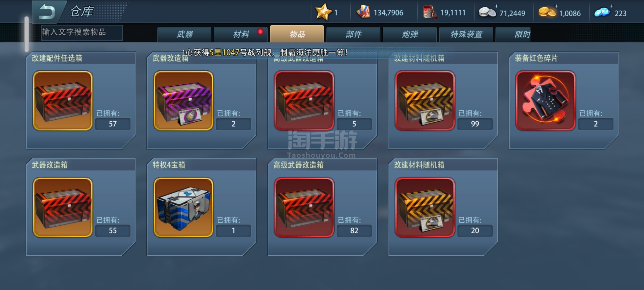644x290 pixels.
Task: Open the 装备红色碎片 uniform puzzle icon
Action: (x=546, y=101)
